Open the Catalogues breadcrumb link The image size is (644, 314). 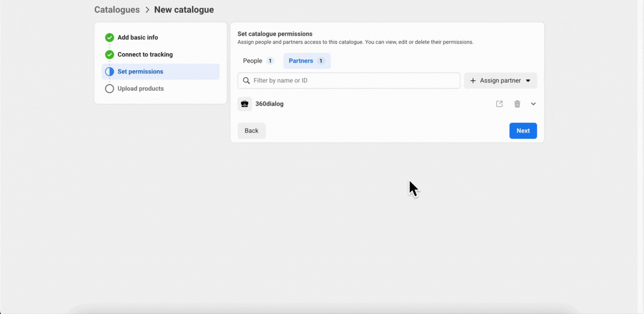[117, 10]
